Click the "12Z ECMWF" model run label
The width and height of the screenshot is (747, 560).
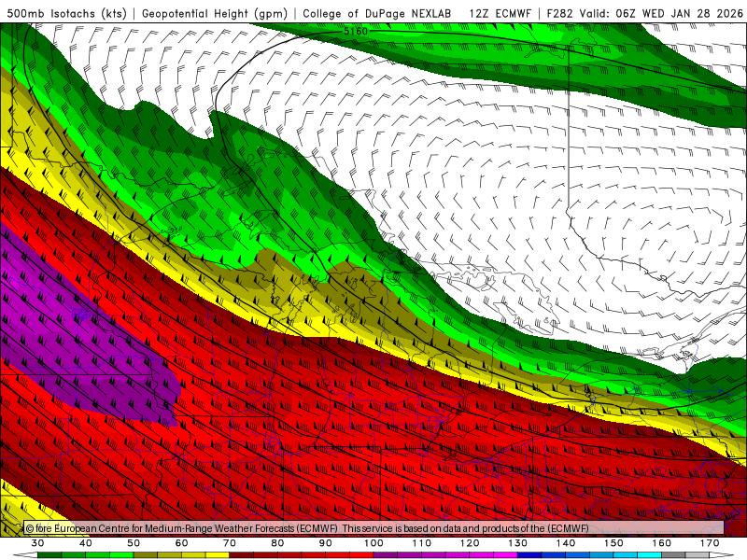(x=500, y=13)
